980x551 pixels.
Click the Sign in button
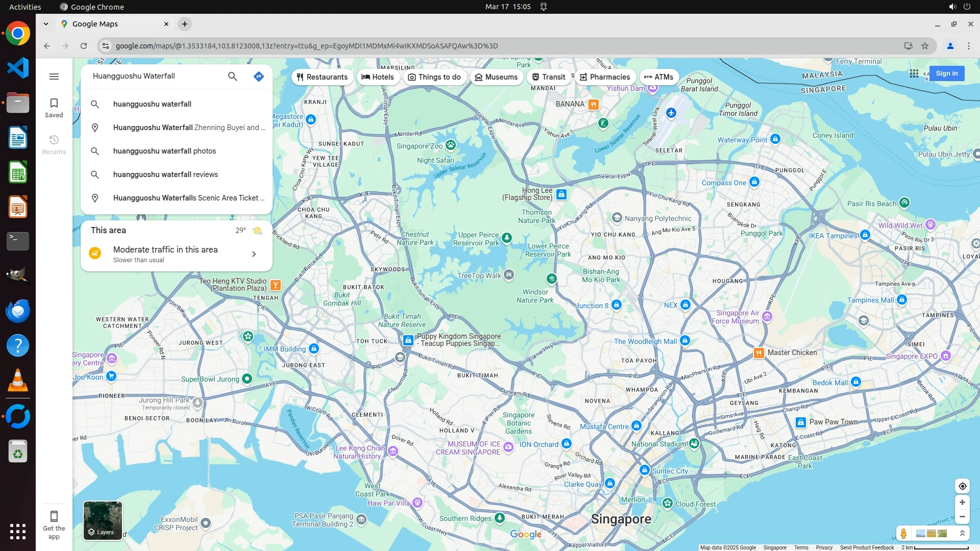pos(946,73)
